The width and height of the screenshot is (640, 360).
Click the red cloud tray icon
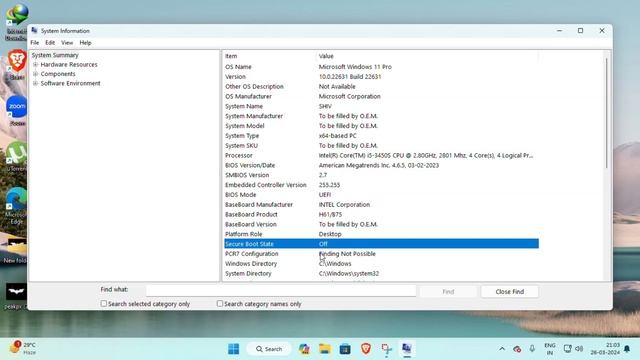517,349
